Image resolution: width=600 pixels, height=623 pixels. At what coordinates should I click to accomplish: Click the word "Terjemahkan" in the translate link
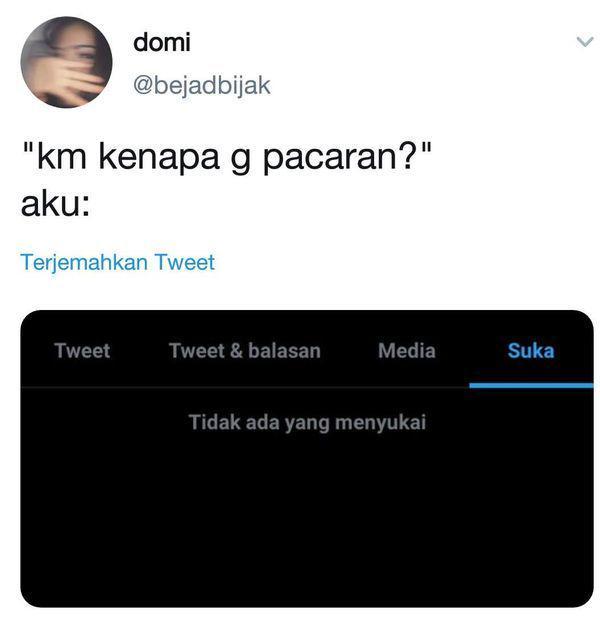[84, 263]
